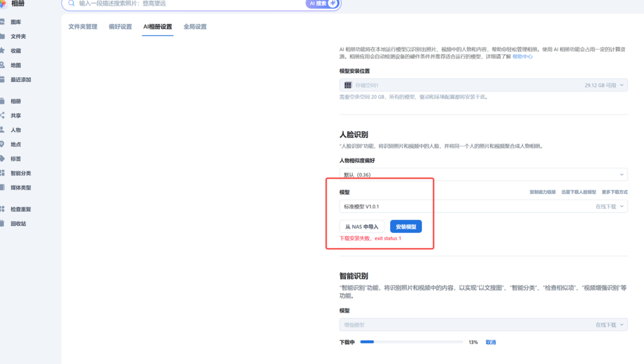This screenshot has height=364, width=644.
Task: Select the AI相册设置 tab
Action: pyautogui.click(x=158, y=27)
